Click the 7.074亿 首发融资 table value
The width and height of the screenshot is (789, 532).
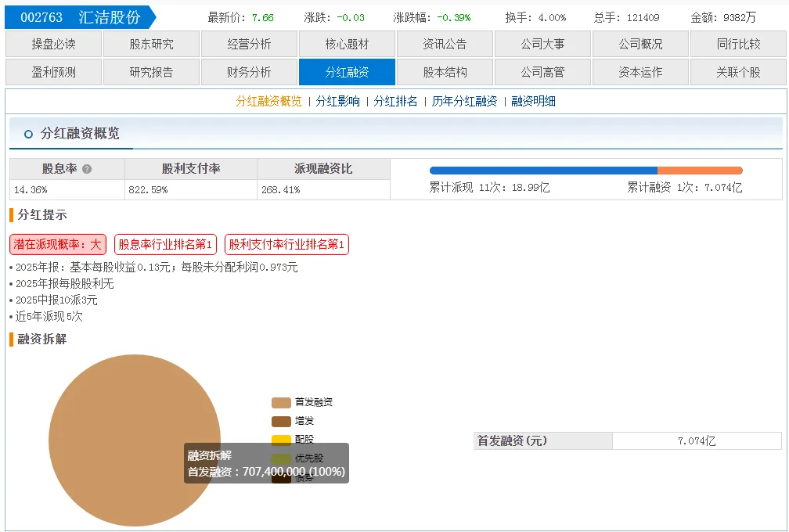(697, 441)
